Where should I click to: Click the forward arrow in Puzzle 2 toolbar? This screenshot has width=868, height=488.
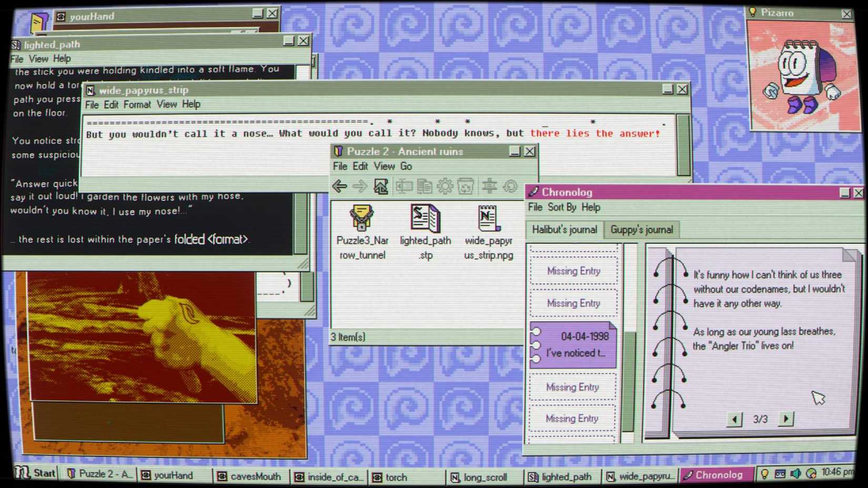pyautogui.click(x=360, y=186)
